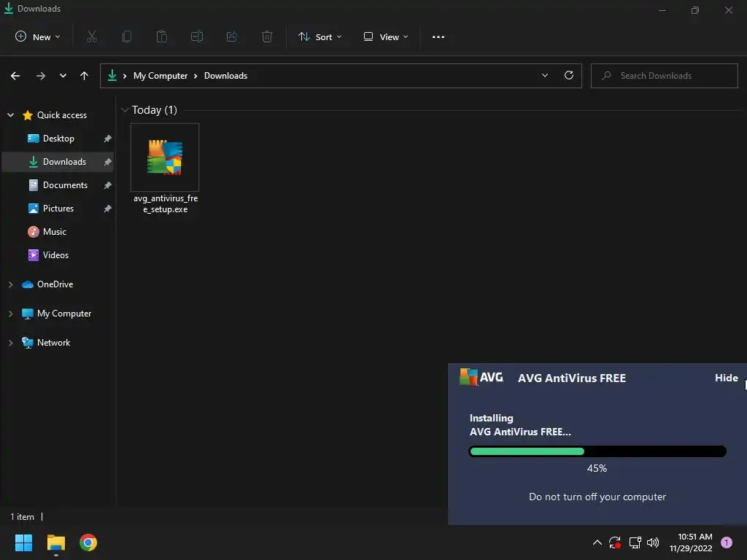Select Network in the navigation pane
Image resolution: width=747 pixels, height=560 pixels.
[x=53, y=343]
